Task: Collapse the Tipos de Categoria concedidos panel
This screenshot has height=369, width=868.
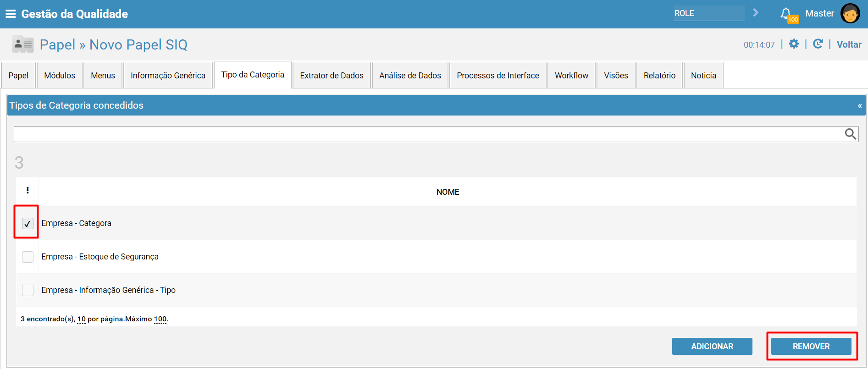Action: 860,106
